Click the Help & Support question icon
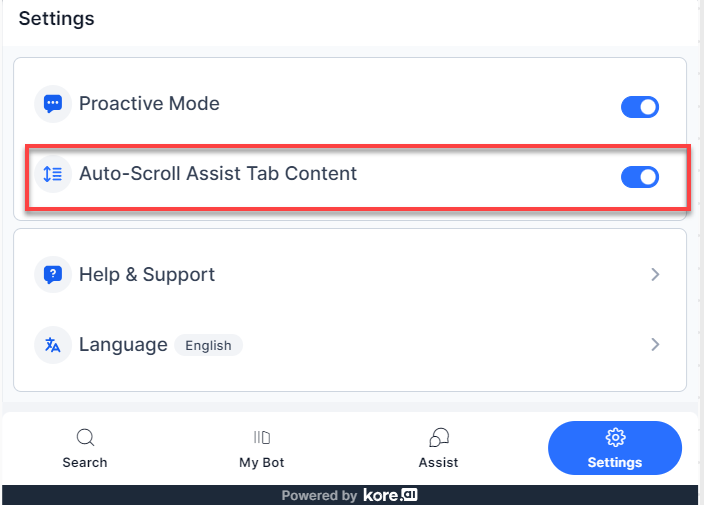The width and height of the screenshot is (704, 505). (53, 274)
